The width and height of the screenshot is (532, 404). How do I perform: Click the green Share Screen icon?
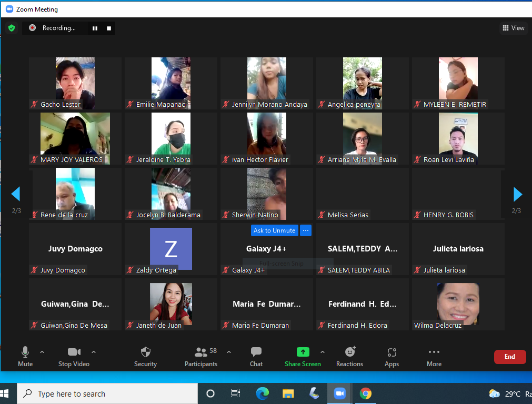click(303, 352)
